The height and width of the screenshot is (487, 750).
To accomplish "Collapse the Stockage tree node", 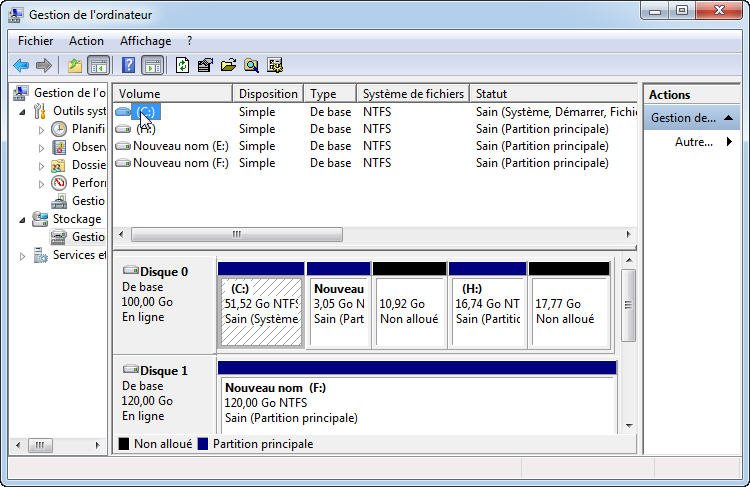I will pos(22,220).
